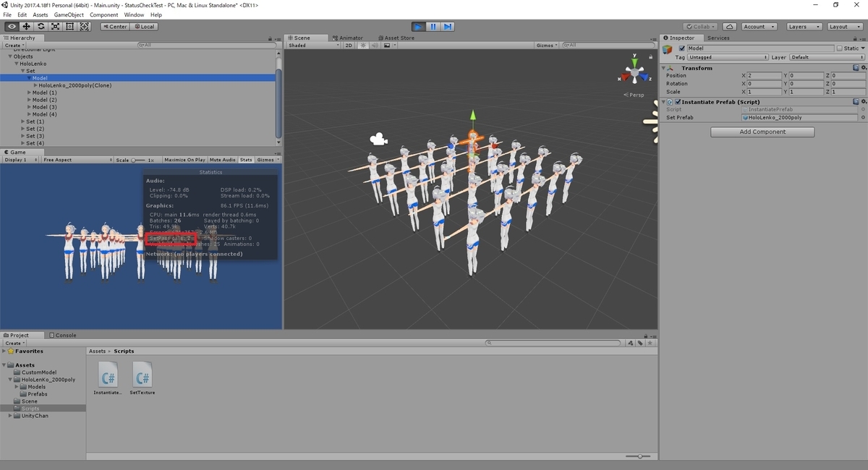Open Instantiate Prefab script gear menu
Screen dimensions: 868x470
click(x=862, y=102)
